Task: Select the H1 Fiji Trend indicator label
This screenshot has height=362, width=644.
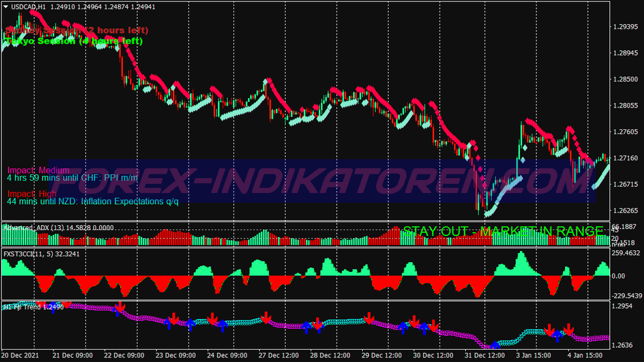Action: tap(33, 307)
